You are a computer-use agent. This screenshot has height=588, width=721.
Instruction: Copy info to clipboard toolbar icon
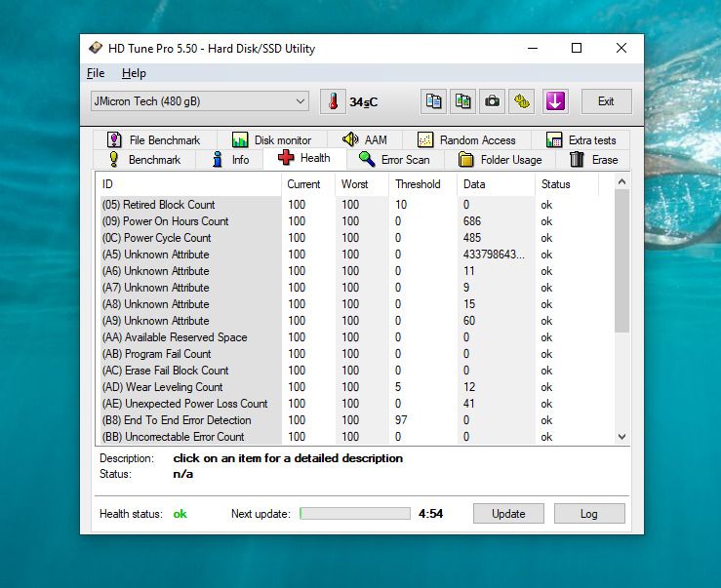coord(433,101)
